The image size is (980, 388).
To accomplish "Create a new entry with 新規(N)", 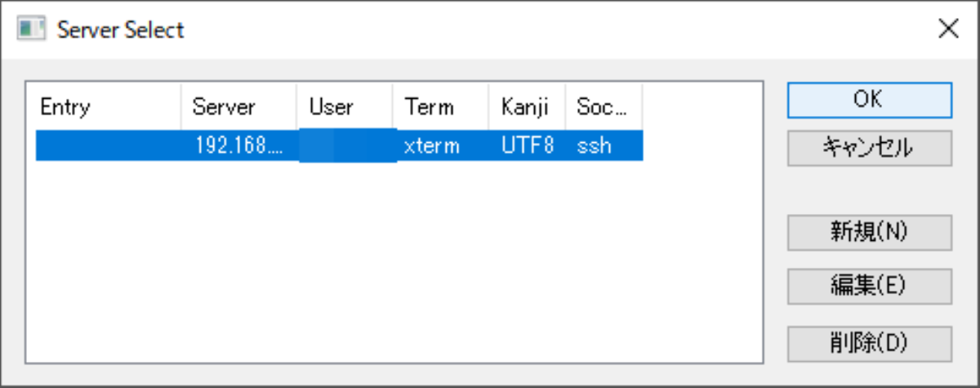I will (x=870, y=232).
